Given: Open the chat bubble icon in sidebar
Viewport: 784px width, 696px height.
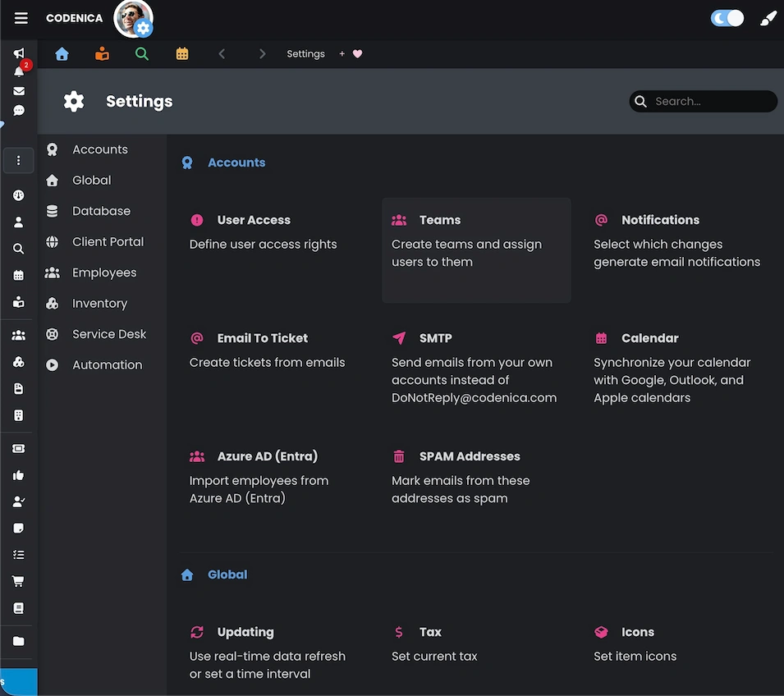Looking at the screenshot, I should (x=18, y=111).
